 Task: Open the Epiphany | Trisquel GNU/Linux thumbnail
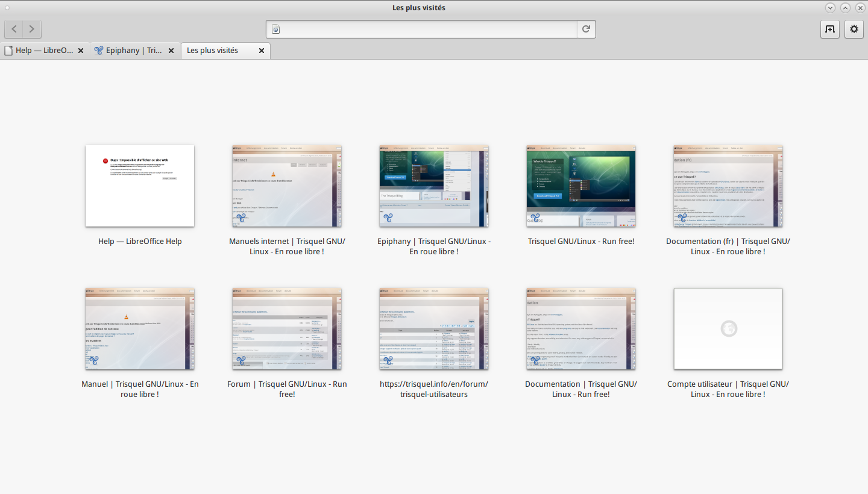coord(434,186)
